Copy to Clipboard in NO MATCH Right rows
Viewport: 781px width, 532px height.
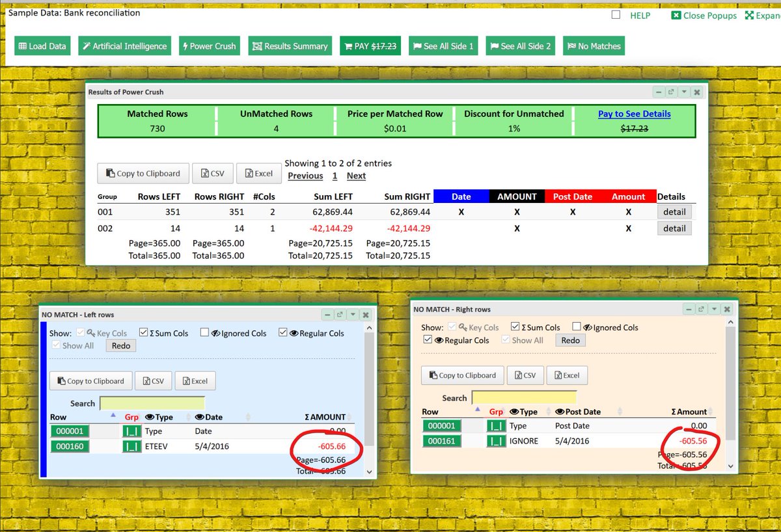click(x=462, y=375)
